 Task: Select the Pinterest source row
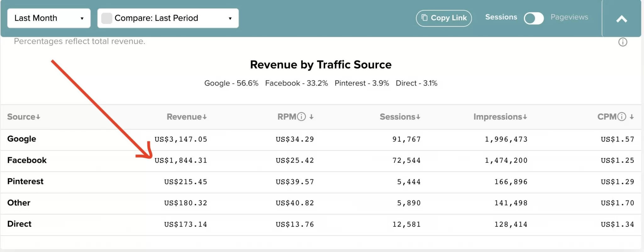(x=321, y=182)
